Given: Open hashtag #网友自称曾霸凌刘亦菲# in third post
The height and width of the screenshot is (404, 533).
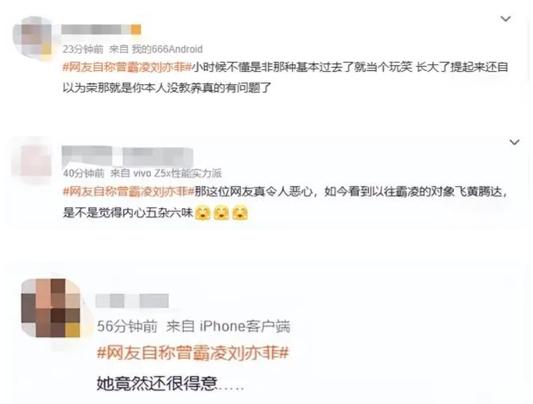Looking at the screenshot, I should (x=193, y=353).
